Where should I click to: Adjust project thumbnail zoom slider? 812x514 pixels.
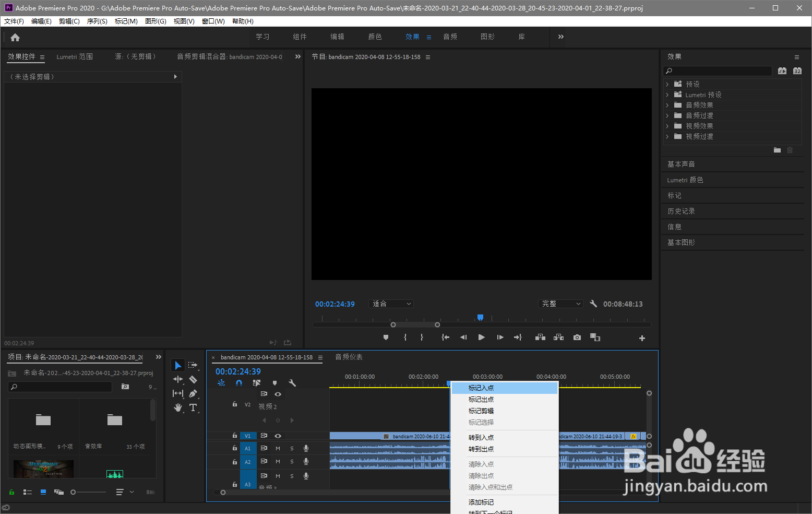click(x=89, y=492)
